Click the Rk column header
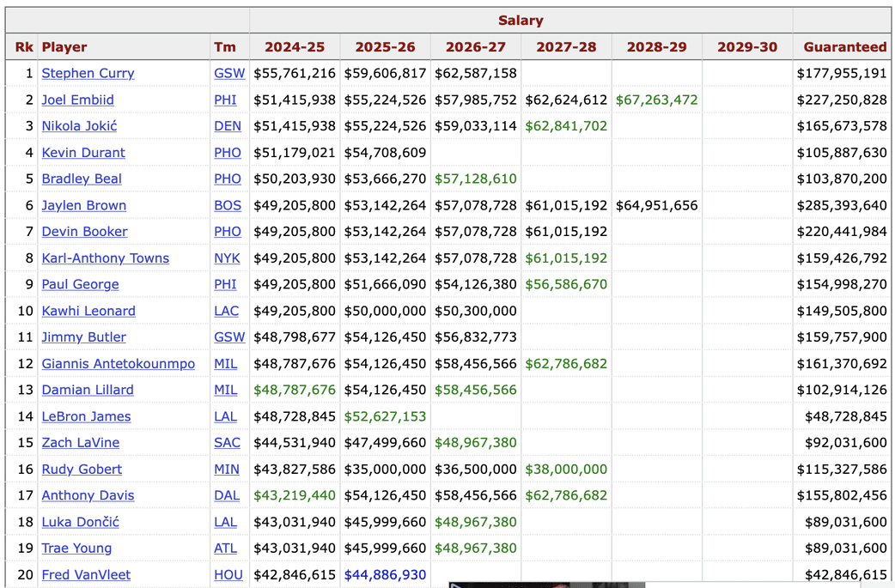This screenshot has height=588, width=895. coord(23,47)
